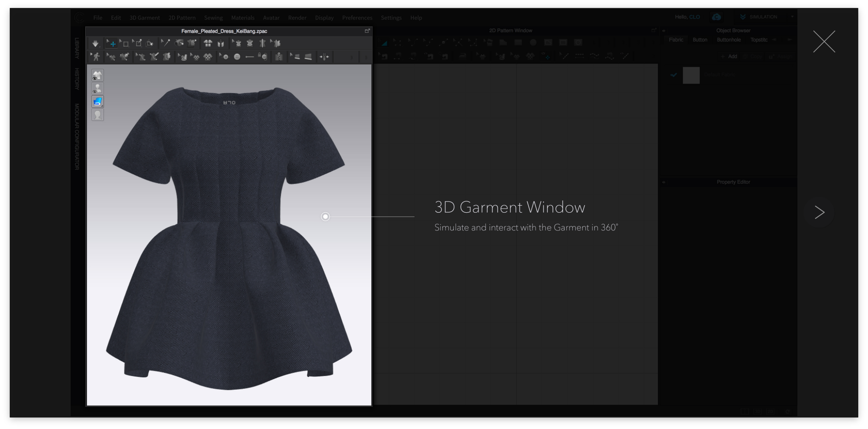The height and width of the screenshot is (429, 868).
Task: Select the checkered texture edit shirt icon
Action: [x=195, y=56]
